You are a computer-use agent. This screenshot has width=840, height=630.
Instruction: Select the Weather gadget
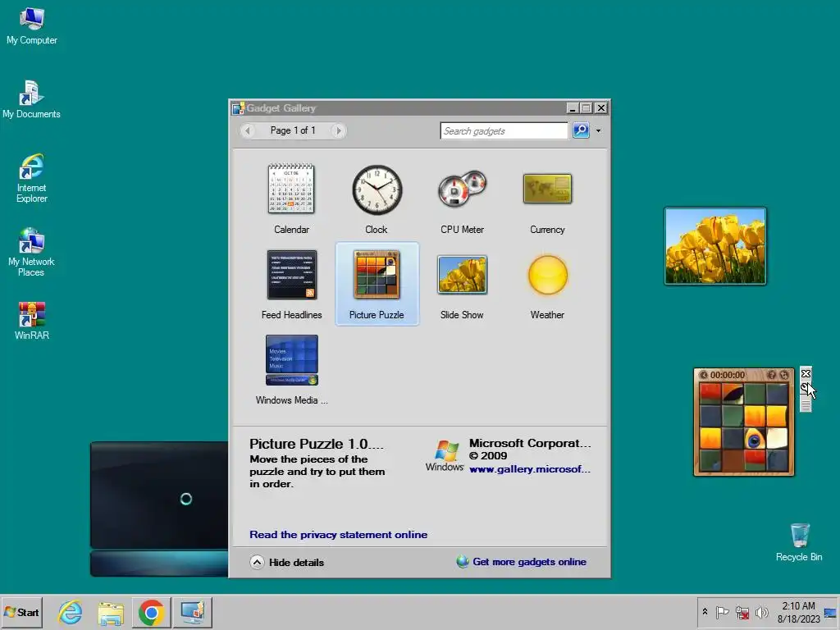coord(547,285)
